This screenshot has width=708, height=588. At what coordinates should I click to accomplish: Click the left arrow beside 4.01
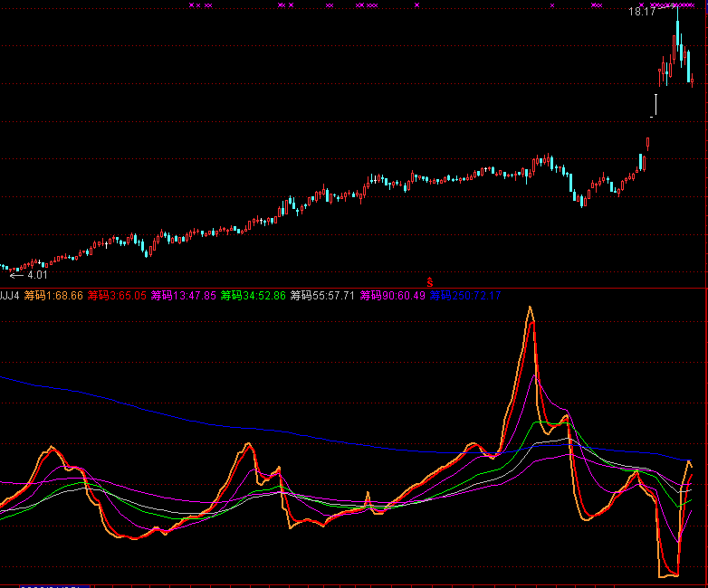[x=16, y=274]
